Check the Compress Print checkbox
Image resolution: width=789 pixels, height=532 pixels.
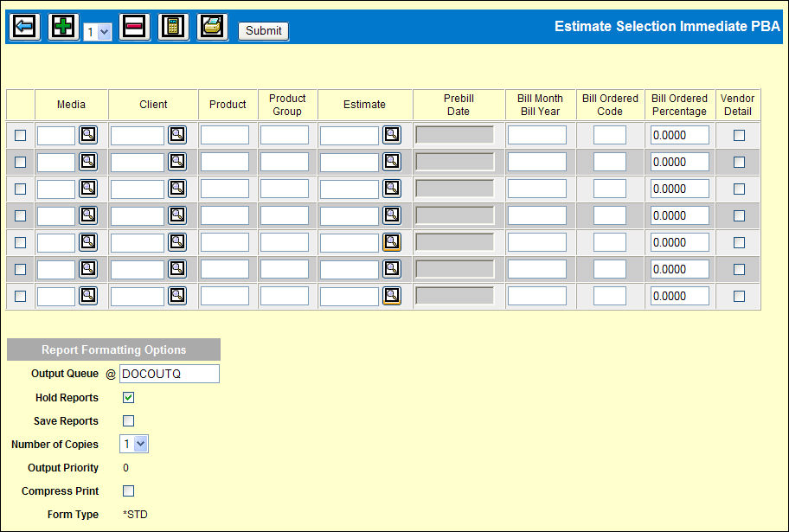[128, 490]
